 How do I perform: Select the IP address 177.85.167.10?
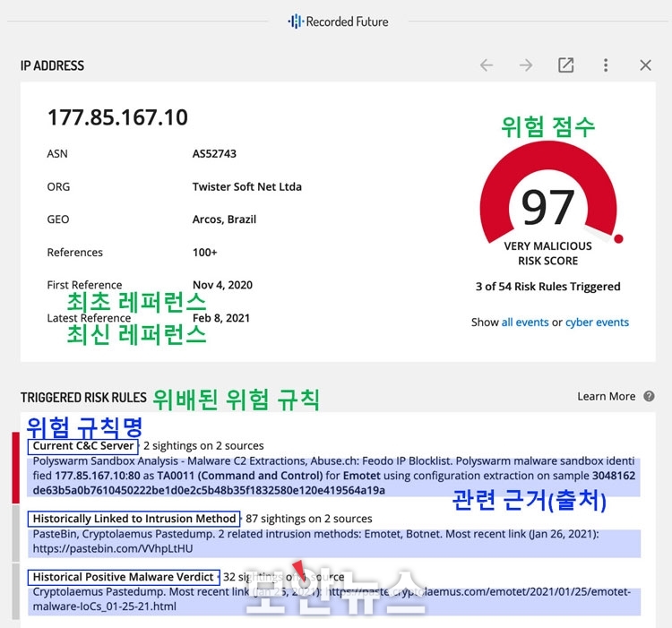[x=118, y=117]
